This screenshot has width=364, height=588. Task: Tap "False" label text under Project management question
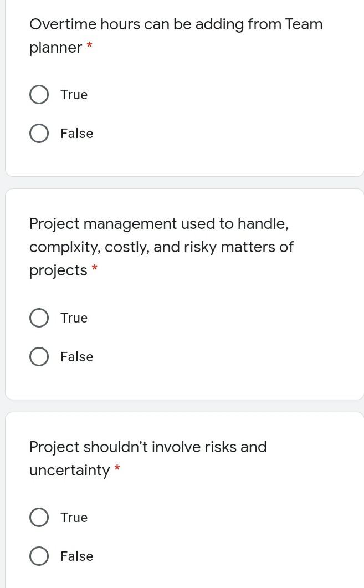76,357
